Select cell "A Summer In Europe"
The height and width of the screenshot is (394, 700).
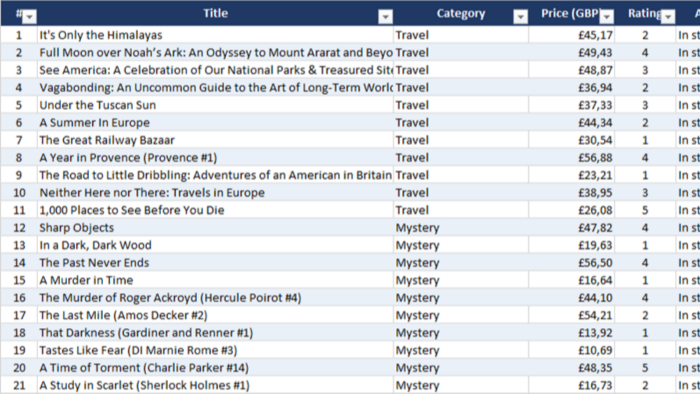click(215, 122)
